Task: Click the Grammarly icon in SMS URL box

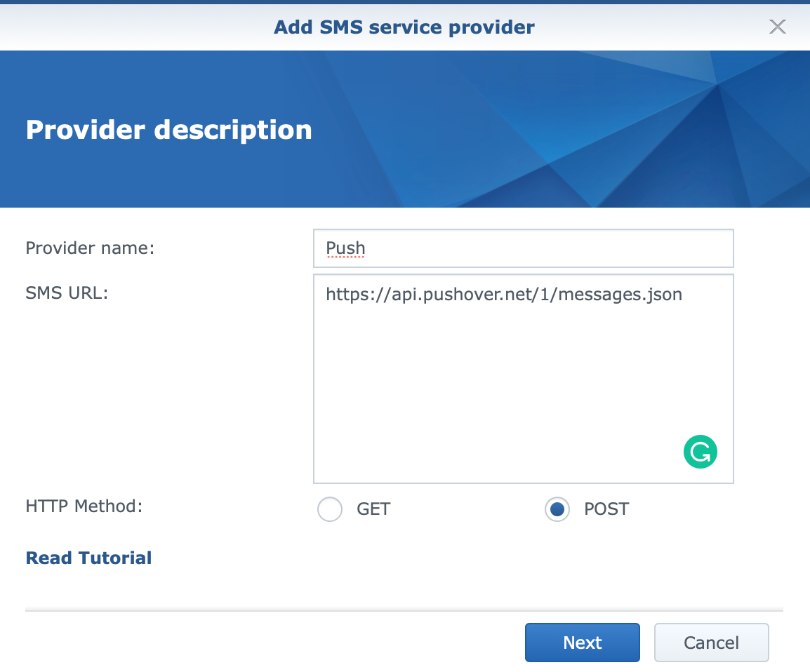Action: 700,452
